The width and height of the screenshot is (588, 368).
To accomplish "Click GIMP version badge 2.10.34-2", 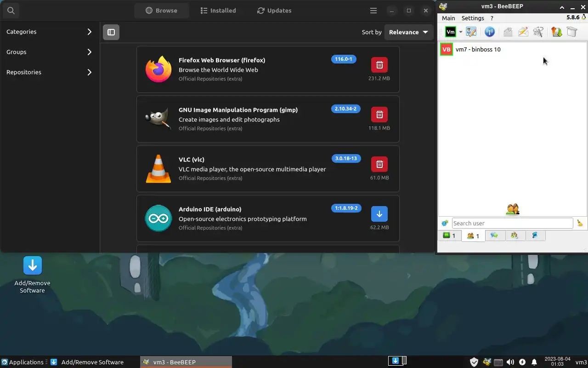I will pos(345,109).
